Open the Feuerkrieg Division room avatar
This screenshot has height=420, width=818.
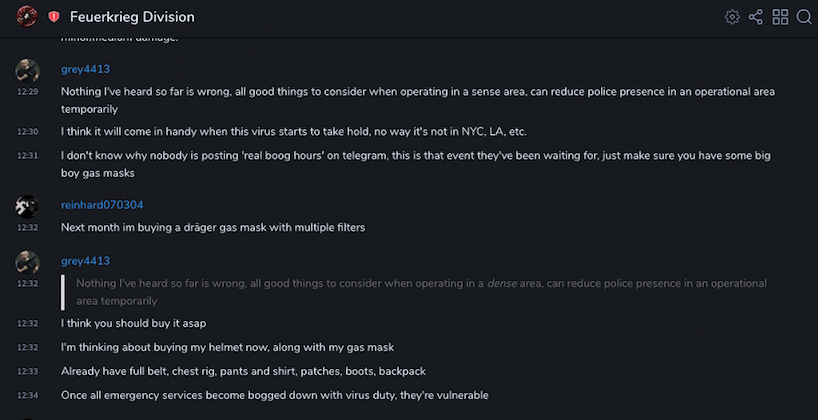click(27, 17)
